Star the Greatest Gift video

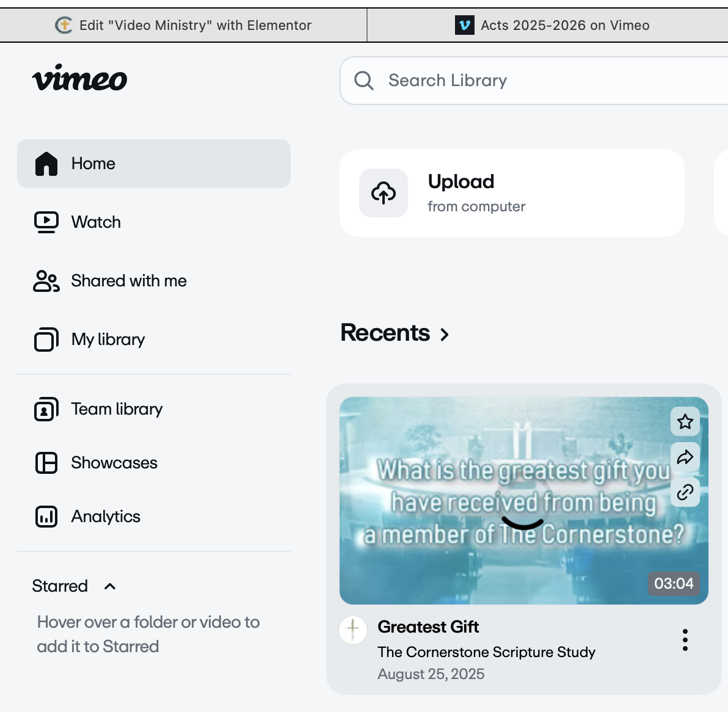(685, 421)
